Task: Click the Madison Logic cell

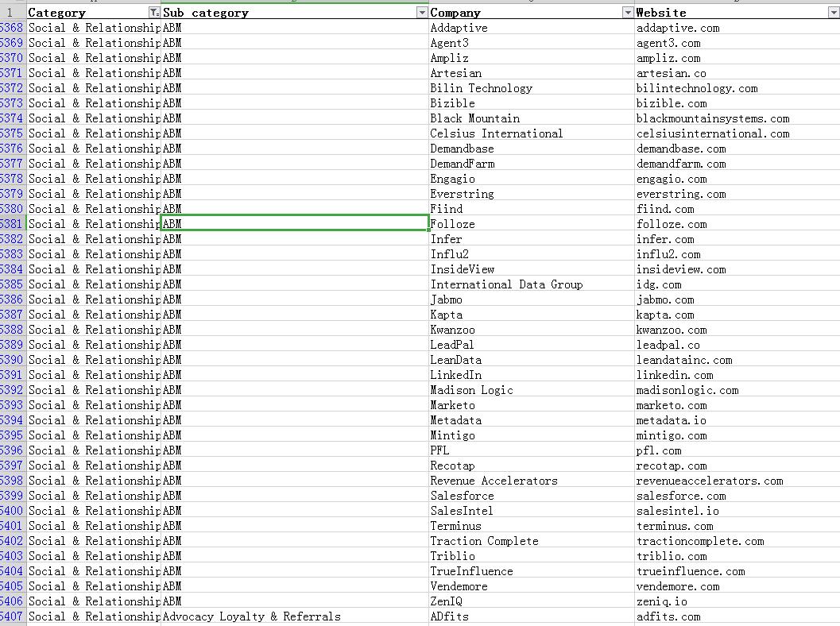Action: point(532,390)
